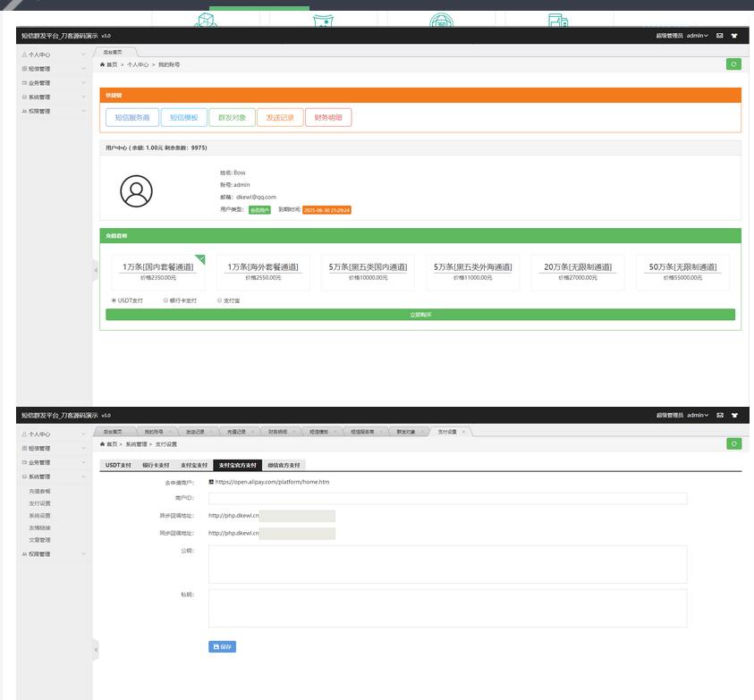The height and width of the screenshot is (700, 754).
Task: Open admin dropdown on the 我的账号 page header
Action: [x=697, y=36]
